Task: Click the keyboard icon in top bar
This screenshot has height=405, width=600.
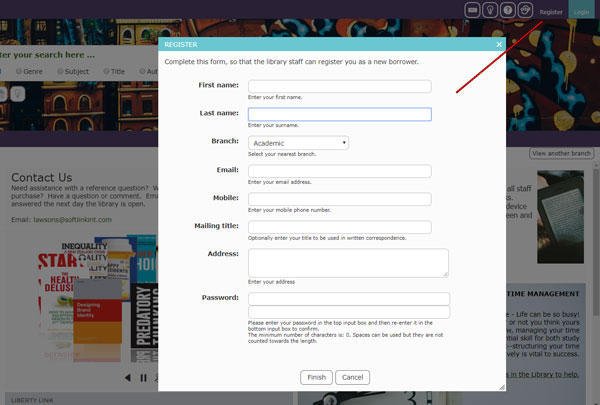Action: (x=474, y=10)
